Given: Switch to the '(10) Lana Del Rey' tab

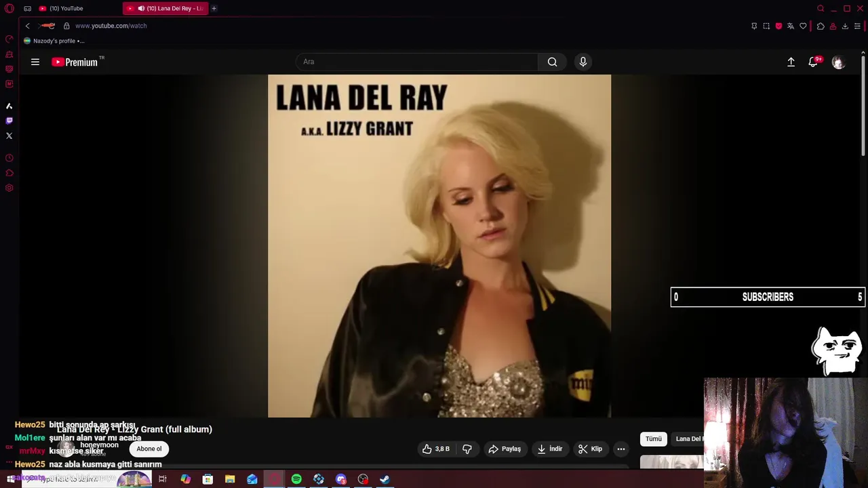Looking at the screenshot, I should pos(166,8).
